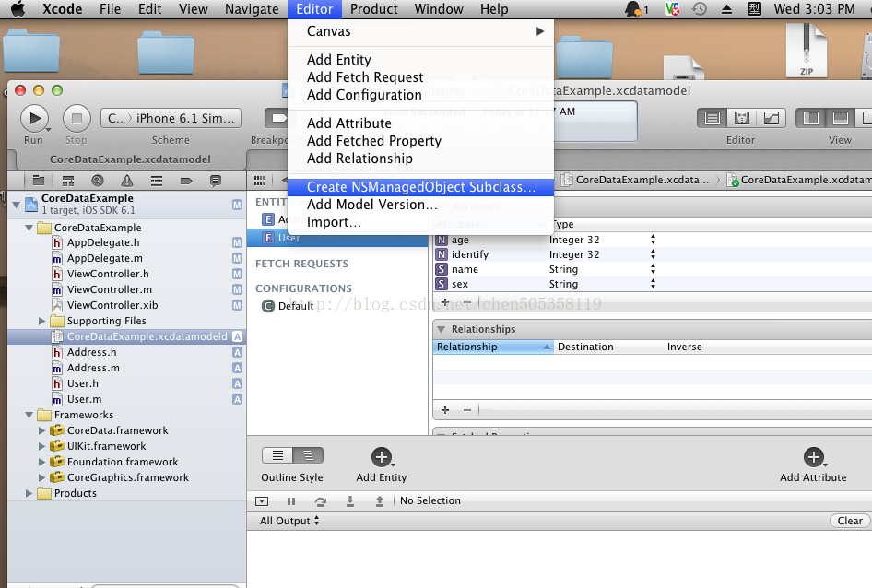This screenshot has width=872, height=588.
Task: Sort by Relationship column header
Action: (493, 347)
